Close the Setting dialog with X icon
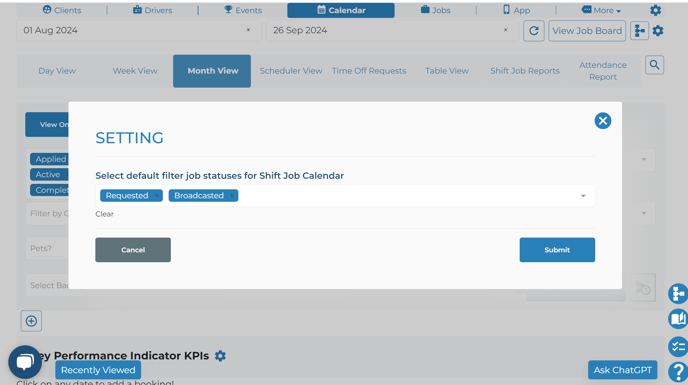This screenshot has width=688, height=385. 602,121
